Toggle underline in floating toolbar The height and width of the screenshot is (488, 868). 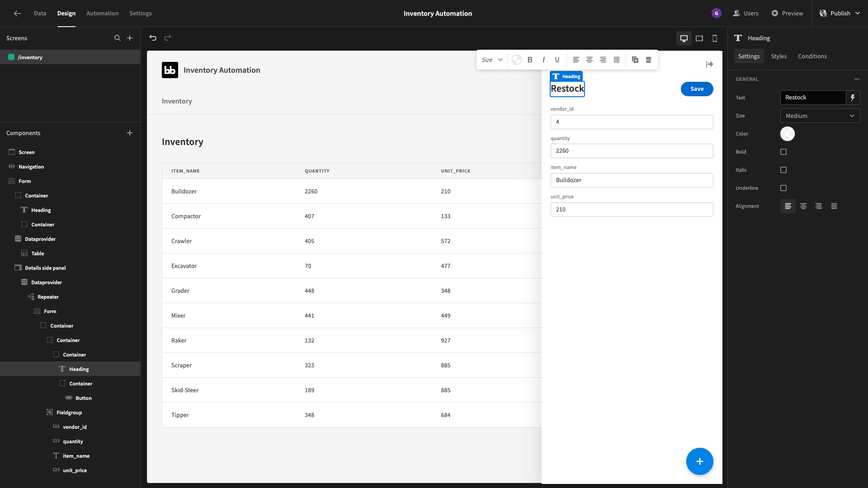pyautogui.click(x=557, y=60)
